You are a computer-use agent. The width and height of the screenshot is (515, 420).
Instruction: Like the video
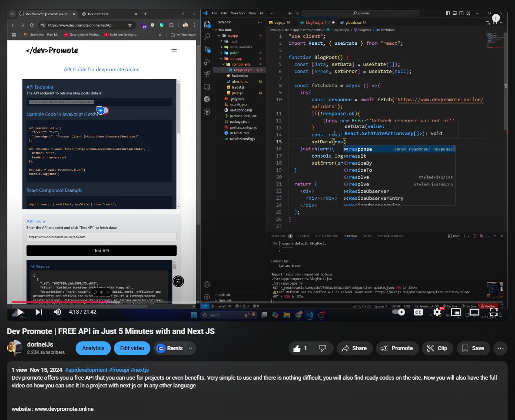pyautogui.click(x=301, y=348)
